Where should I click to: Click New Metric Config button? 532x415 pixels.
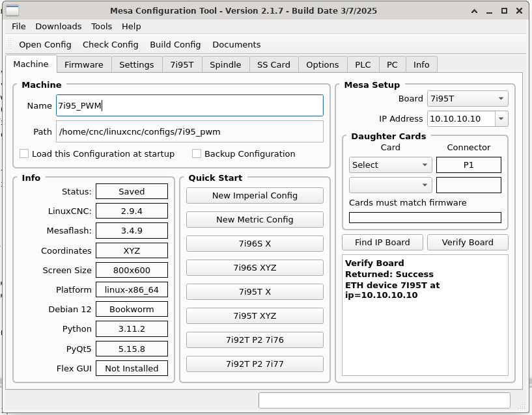(x=255, y=220)
